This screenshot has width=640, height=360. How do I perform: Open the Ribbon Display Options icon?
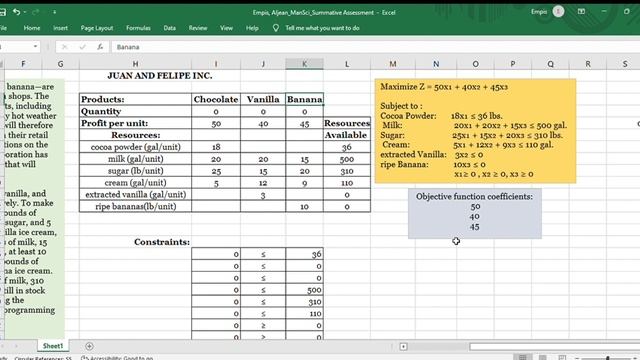point(581,12)
